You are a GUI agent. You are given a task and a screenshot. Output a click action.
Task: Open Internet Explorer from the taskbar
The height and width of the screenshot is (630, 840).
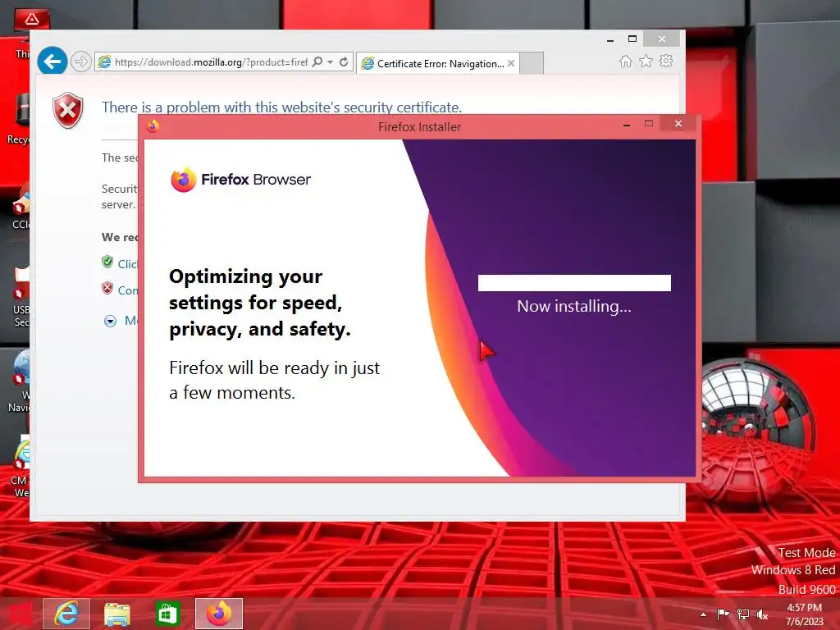tap(66, 614)
